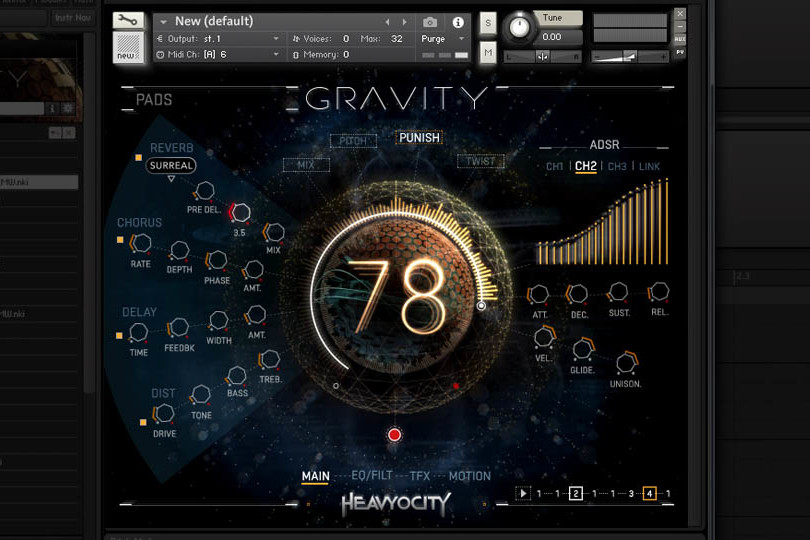Adjust the Tune knob
This screenshot has width=810, height=540.
519,27
